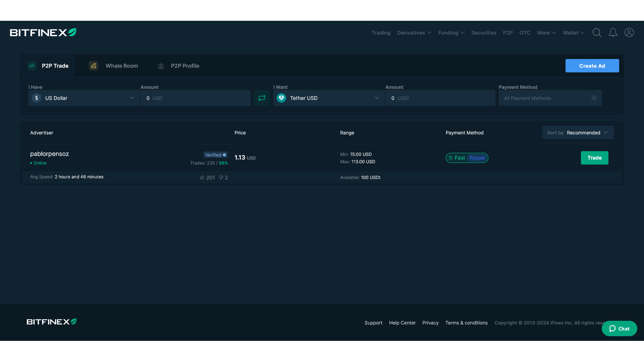644x362 pixels.
Task: Open P2P in the top navbar
Action: pyautogui.click(x=508, y=33)
